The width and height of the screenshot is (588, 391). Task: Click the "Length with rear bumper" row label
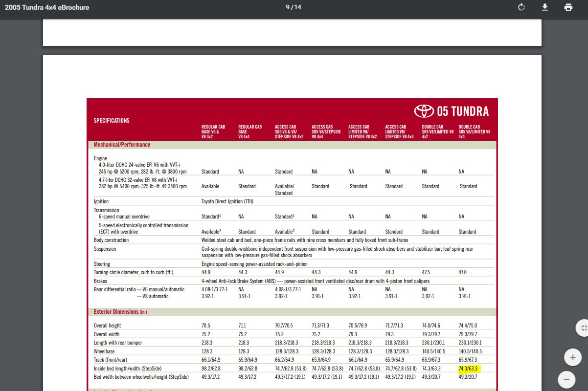point(118,343)
